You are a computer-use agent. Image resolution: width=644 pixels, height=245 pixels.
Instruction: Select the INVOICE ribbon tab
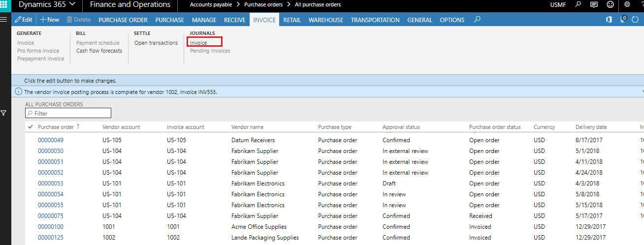264,20
